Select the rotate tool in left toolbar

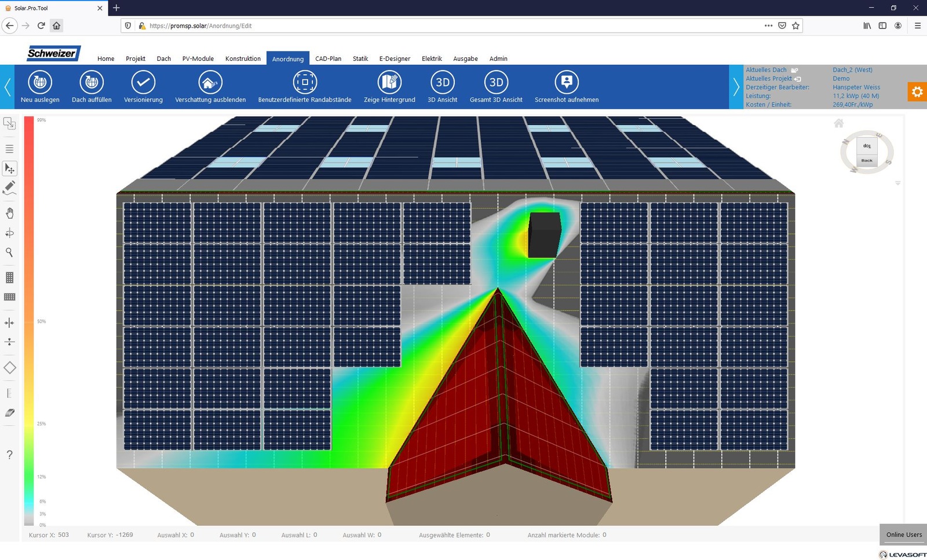point(9,233)
